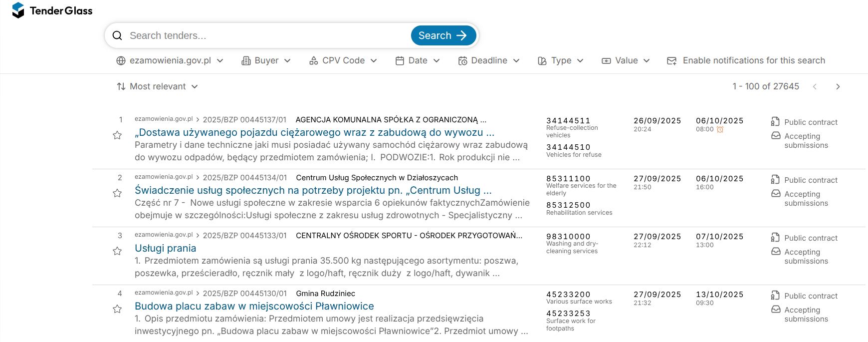Click the deadline alarm icon on first tender
This screenshot has width=868, height=342.
(720, 129)
